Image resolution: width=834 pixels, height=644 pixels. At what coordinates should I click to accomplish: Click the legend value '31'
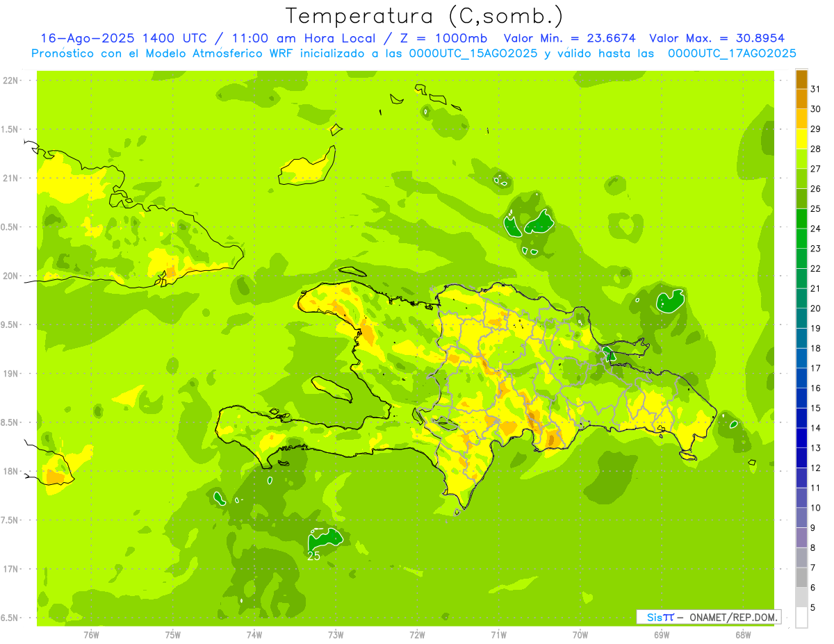pos(816,89)
